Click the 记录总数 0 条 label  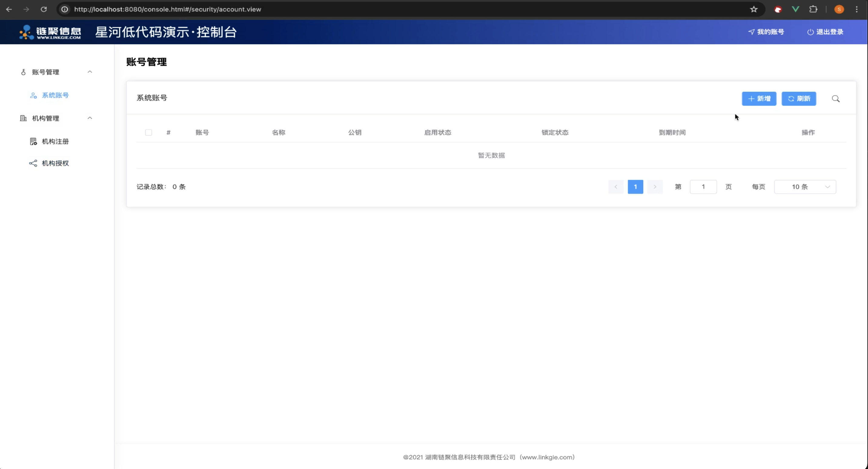coord(161,187)
